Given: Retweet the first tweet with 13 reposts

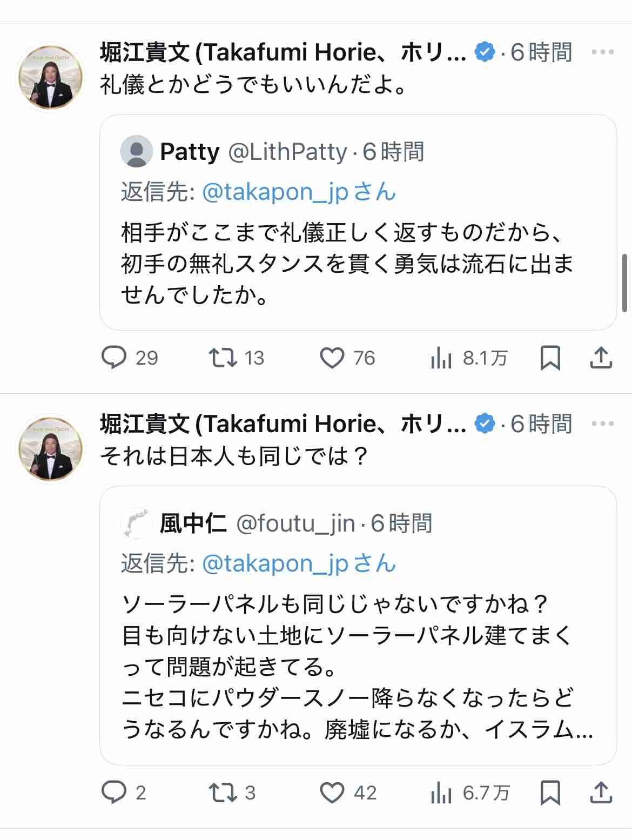Looking at the screenshot, I should tap(223, 358).
